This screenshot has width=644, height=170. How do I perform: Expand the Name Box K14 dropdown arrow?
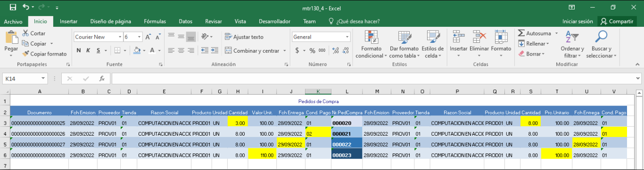coord(43,79)
